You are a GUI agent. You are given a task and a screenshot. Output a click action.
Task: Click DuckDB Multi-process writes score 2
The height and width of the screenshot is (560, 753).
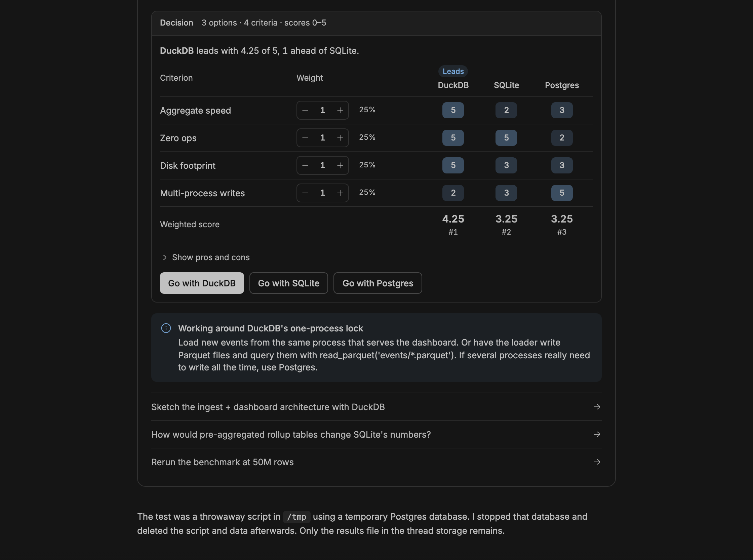pos(453,193)
